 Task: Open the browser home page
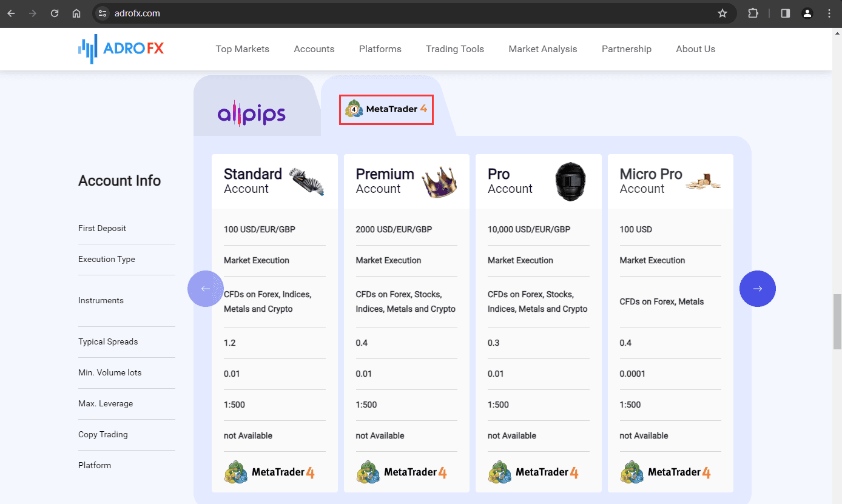[x=76, y=13]
